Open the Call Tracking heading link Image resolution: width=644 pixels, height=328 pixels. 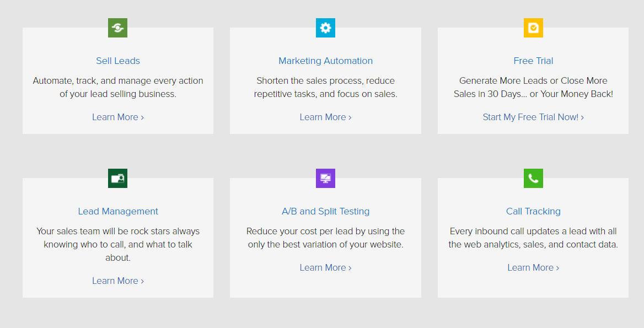[533, 211]
